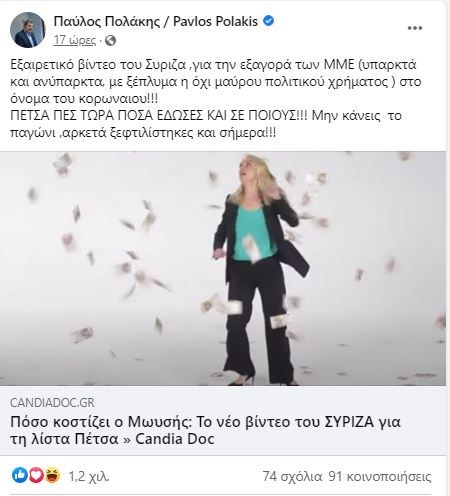
Task: View the '91 κοινοποιήσεις' shares list
Action: (x=380, y=477)
